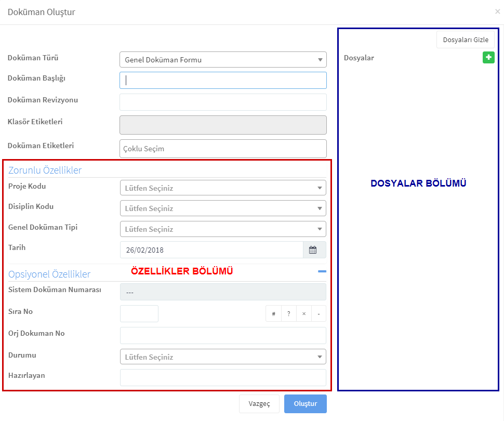The height and width of the screenshot is (421, 504).
Task: Click into the Orj Dokuman No field
Action: [223, 335]
